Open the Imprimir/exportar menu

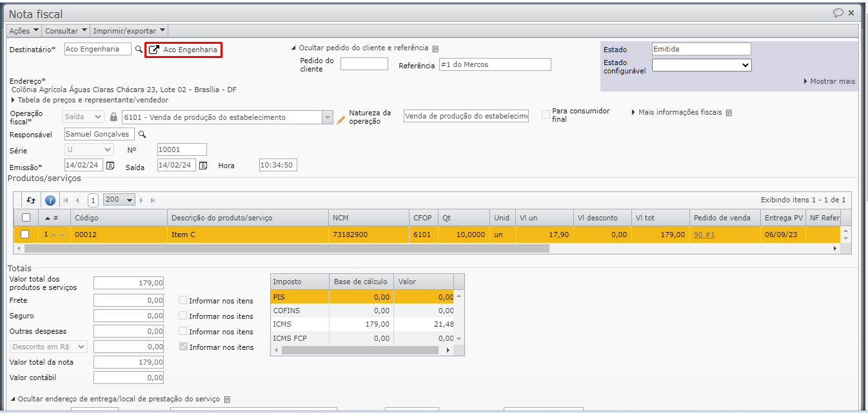[x=129, y=30]
